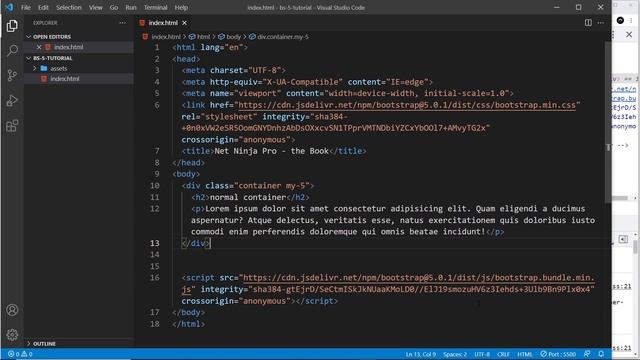This screenshot has height=360, width=640.
Task: Click the VS Code logo icon
Action: point(9,7)
